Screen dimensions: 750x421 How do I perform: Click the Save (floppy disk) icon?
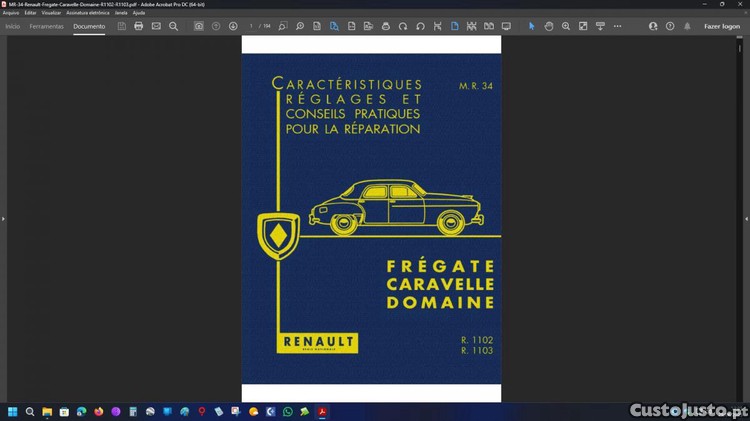pos(121,26)
